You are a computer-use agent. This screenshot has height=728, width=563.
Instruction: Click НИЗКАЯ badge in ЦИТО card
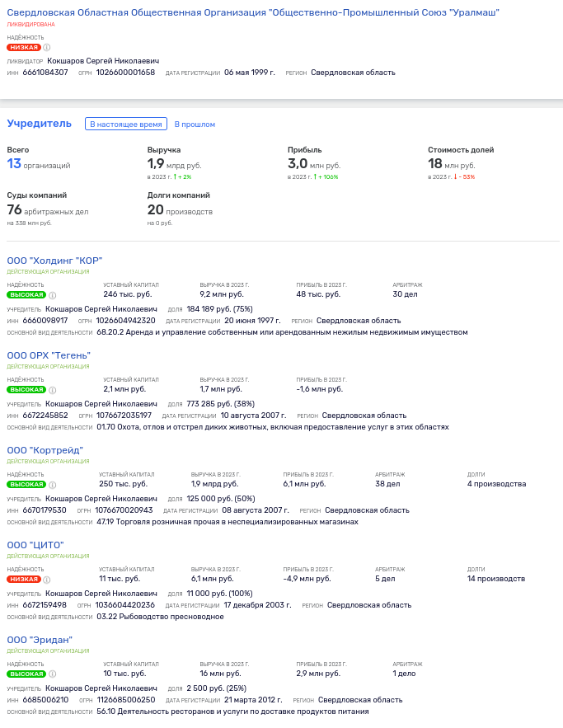point(24,579)
